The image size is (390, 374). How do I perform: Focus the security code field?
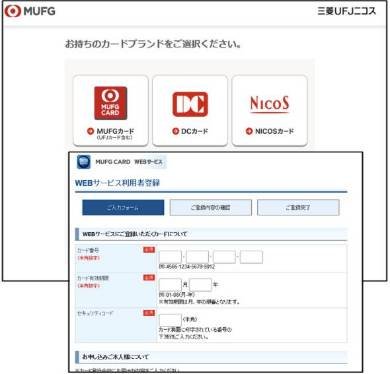coord(170,320)
